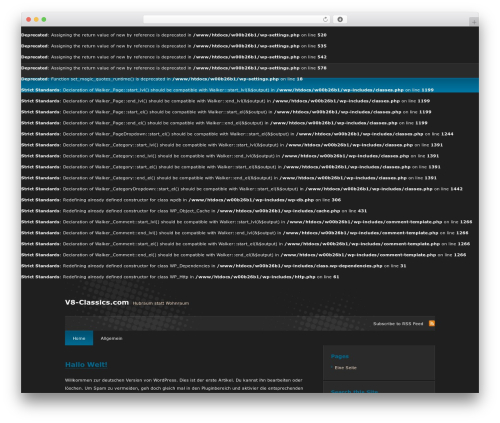
Task: Click the Pages sidebar heading
Action: tap(340, 356)
